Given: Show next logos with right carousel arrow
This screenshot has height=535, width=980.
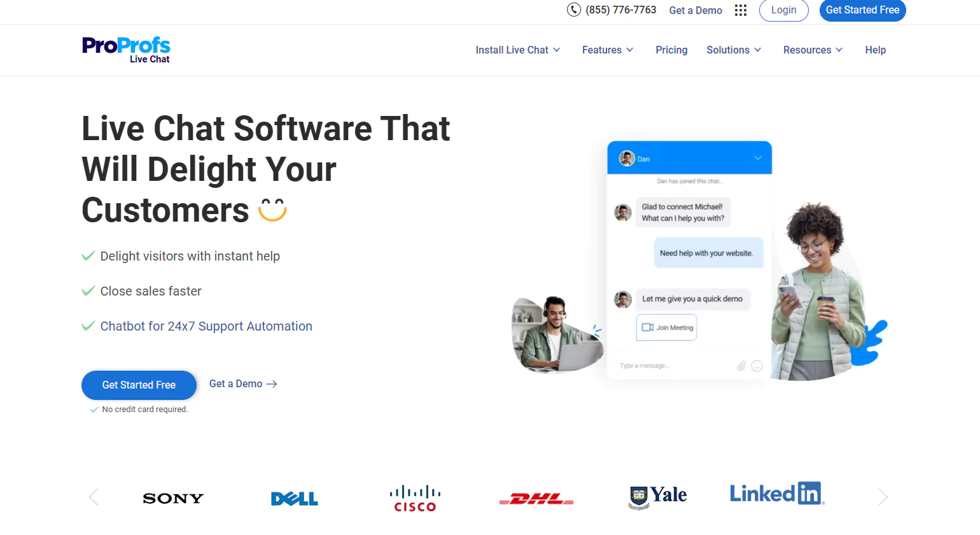Looking at the screenshot, I should point(883,497).
